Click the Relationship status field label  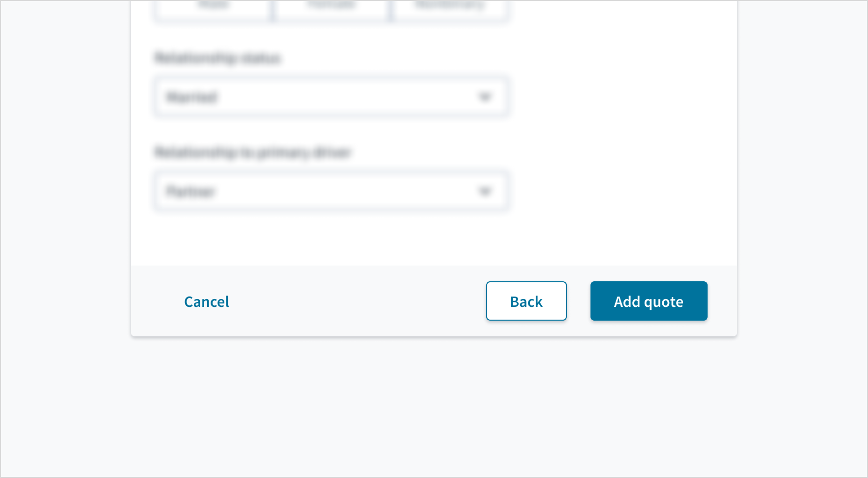pyautogui.click(x=217, y=58)
